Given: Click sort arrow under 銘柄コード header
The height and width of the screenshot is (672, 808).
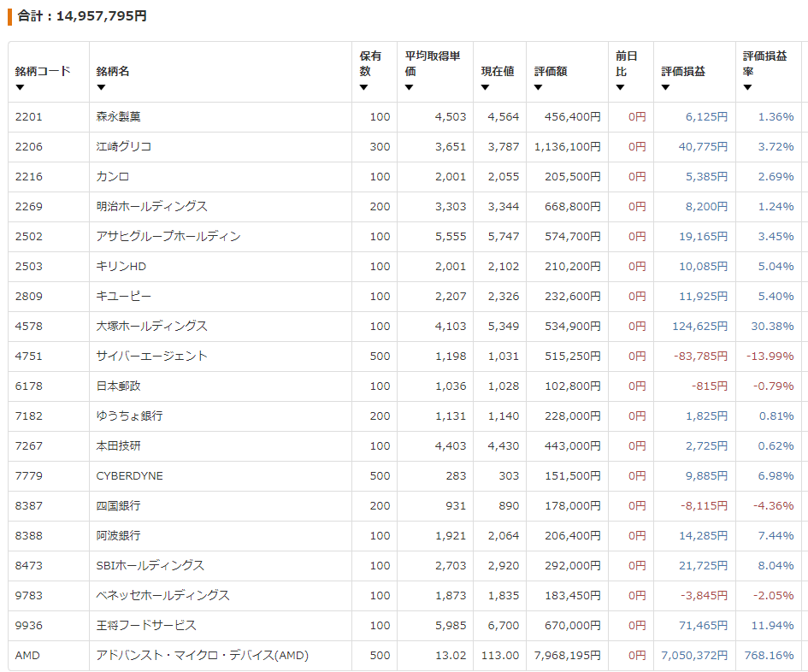Looking at the screenshot, I should coord(20,87).
